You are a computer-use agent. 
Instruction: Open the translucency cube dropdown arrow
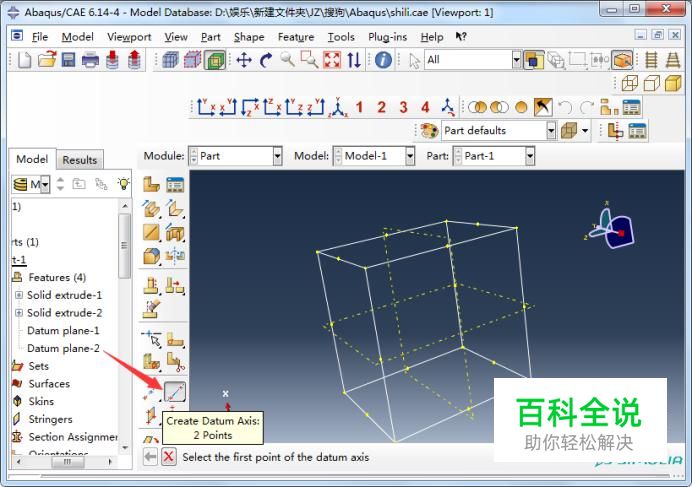click(x=585, y=131)
